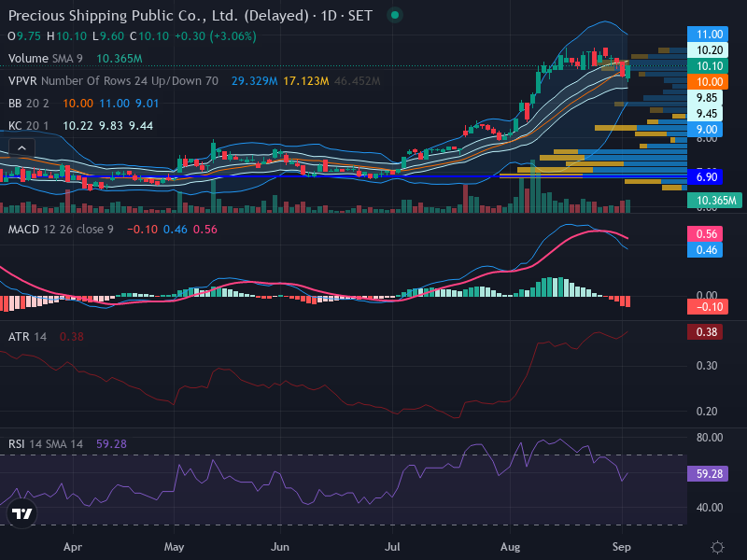The image size is (747, 560).
Task: Click the 0.38 ATR value axis label
Action: [705, 332]
